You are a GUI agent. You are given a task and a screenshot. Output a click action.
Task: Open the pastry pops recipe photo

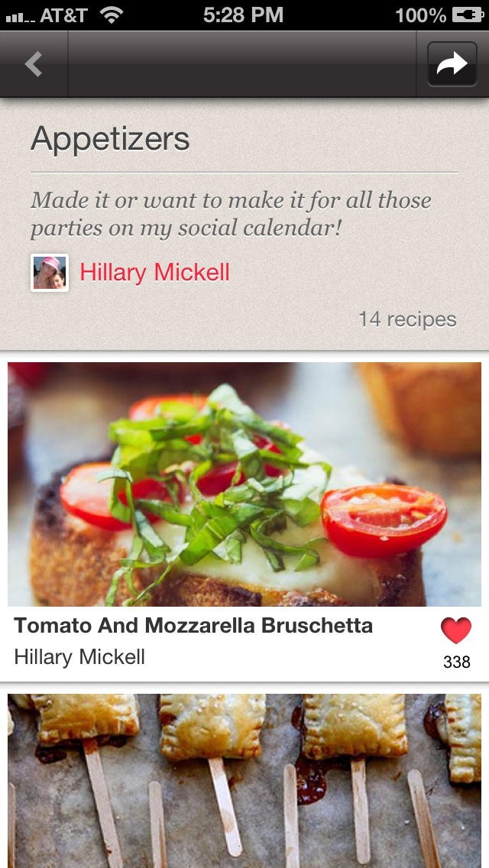244,779
